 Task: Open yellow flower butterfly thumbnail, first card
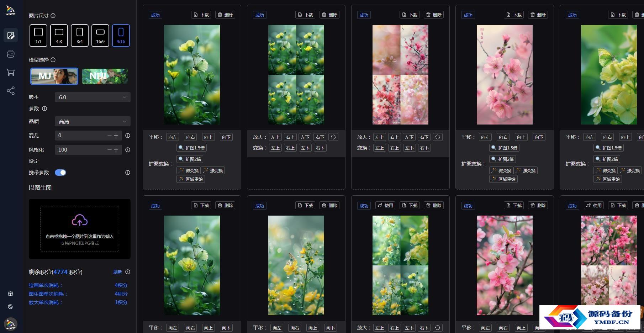[192, 75]
